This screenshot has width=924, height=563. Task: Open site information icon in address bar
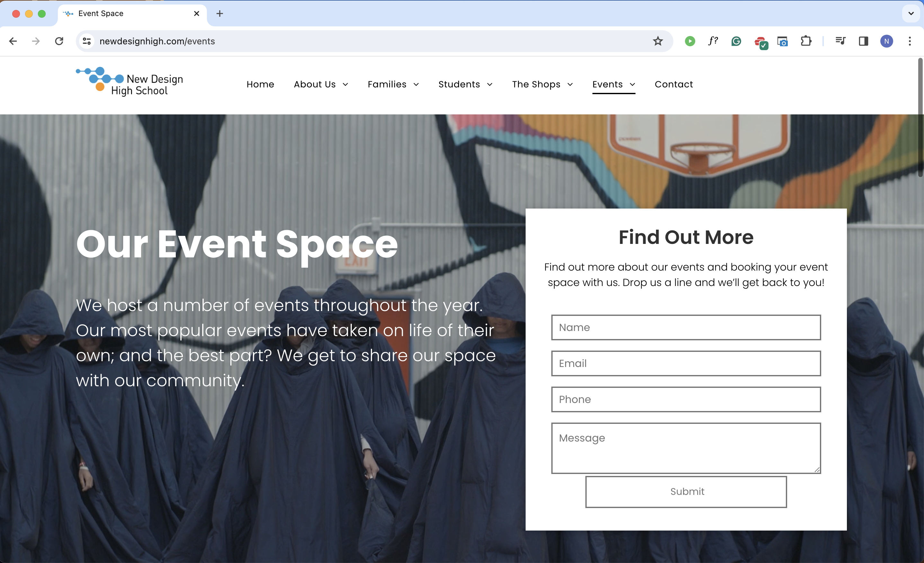tap(87, 41)
